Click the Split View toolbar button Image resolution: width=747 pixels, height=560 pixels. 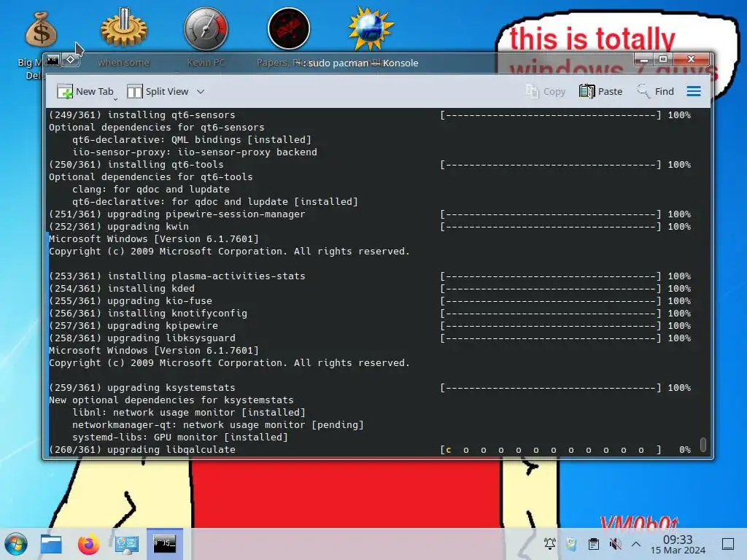coord(158,91)
